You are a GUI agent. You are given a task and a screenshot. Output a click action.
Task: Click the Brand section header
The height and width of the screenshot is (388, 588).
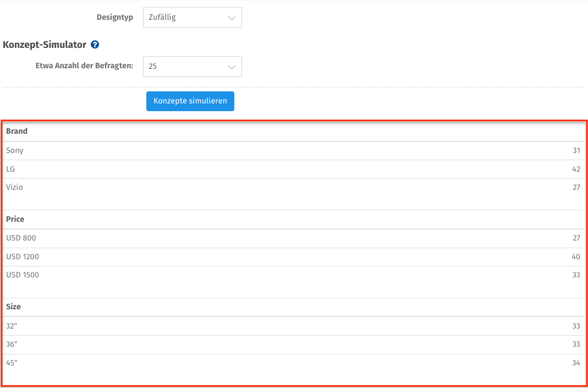(x=17, y=131)
